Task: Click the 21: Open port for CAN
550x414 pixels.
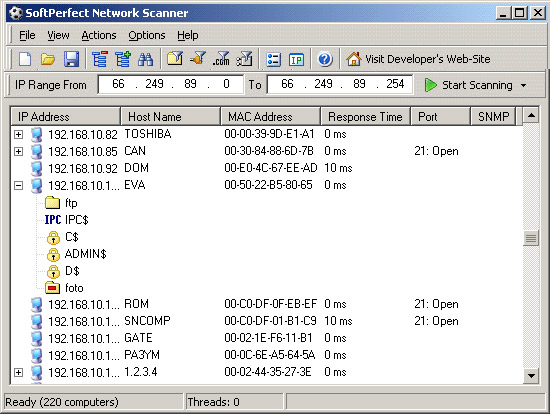Action: 436,151
